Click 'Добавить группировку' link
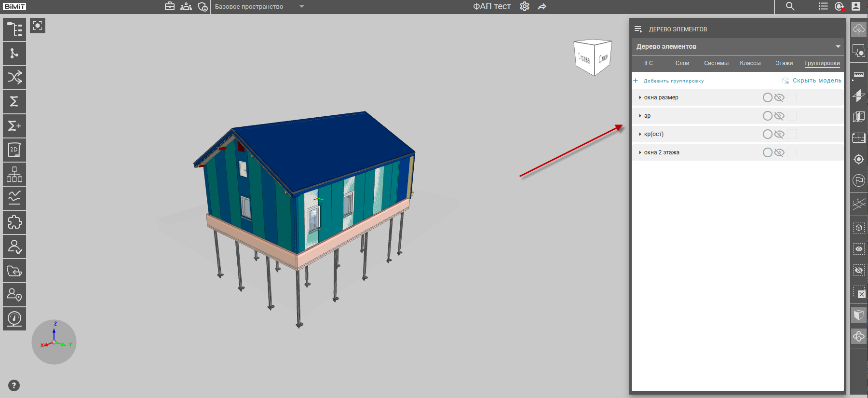Viewport: 868px width, 398px height. [x=673, y=81]
